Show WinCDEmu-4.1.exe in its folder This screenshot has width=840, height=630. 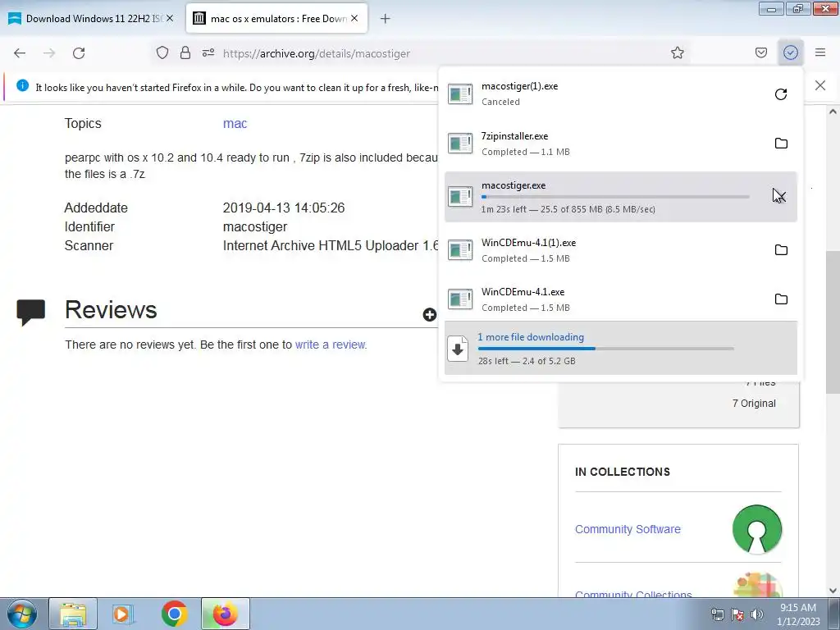pos(781,299)
